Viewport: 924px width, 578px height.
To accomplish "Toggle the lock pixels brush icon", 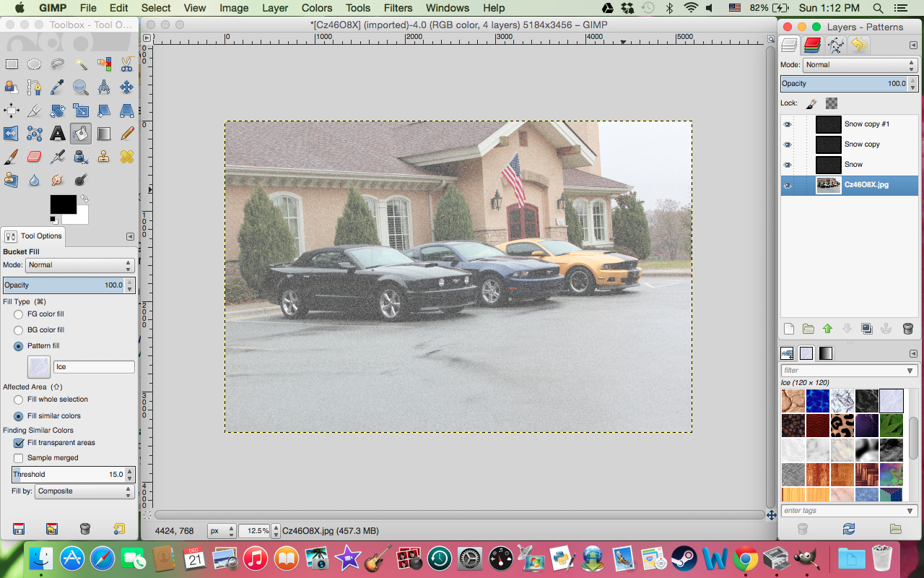I will click(x=811, y=103).
